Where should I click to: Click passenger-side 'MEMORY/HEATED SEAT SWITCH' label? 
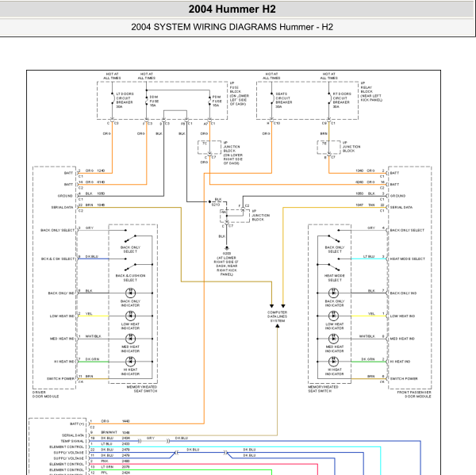click(x=324, y=389)
